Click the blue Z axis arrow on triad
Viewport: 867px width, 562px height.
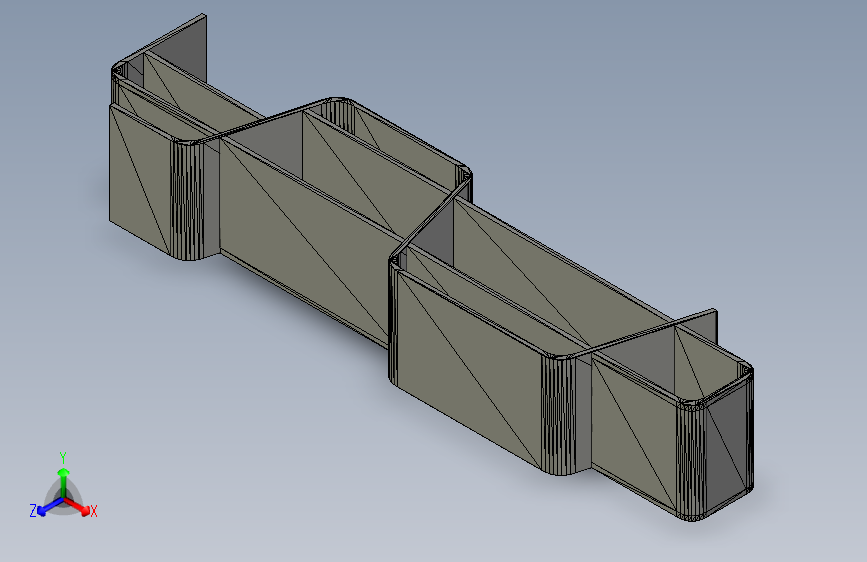point(50,507)
